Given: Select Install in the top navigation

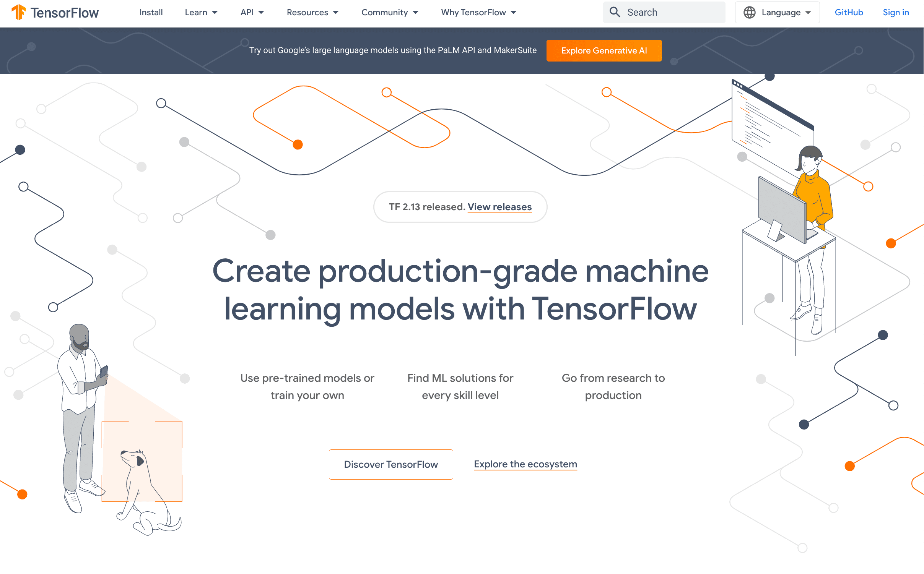Looking at the screenshot, I should 150,12.
